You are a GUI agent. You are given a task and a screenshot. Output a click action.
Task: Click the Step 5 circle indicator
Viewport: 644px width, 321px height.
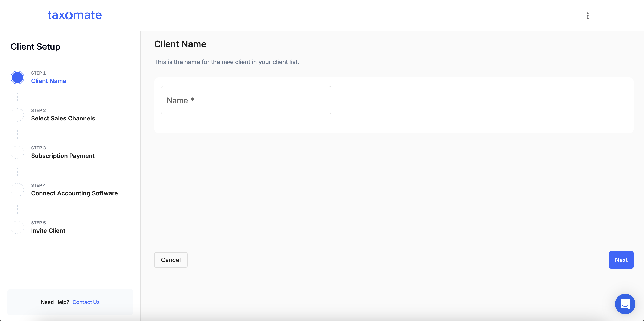[x=17, y=227]
